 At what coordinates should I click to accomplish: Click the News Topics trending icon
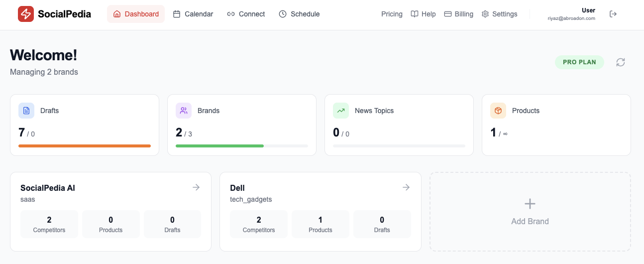[341, 111]
